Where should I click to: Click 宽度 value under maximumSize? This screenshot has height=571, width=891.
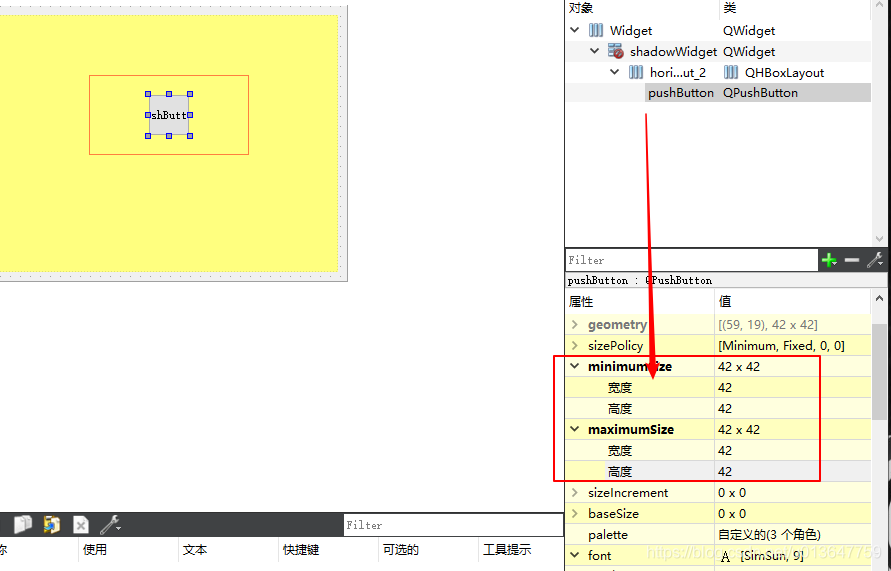725,451
